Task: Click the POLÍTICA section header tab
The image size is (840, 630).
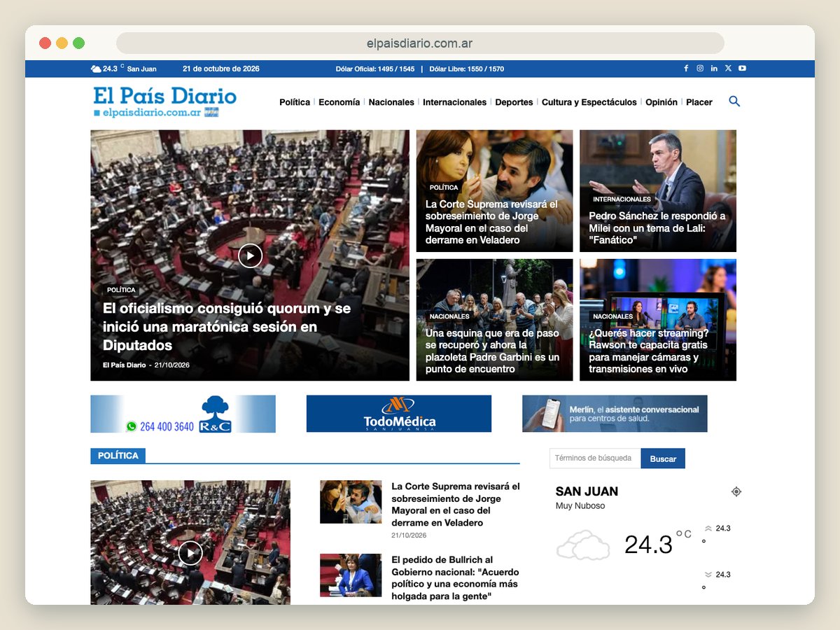Action: [x=118, y=456]
